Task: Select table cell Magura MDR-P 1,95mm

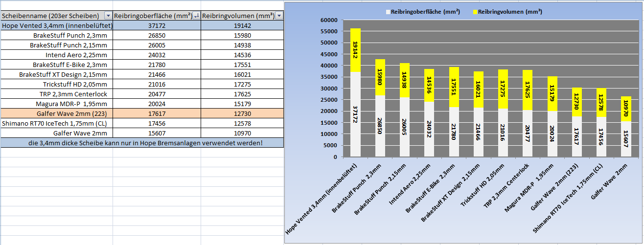Action: (57, 104)
